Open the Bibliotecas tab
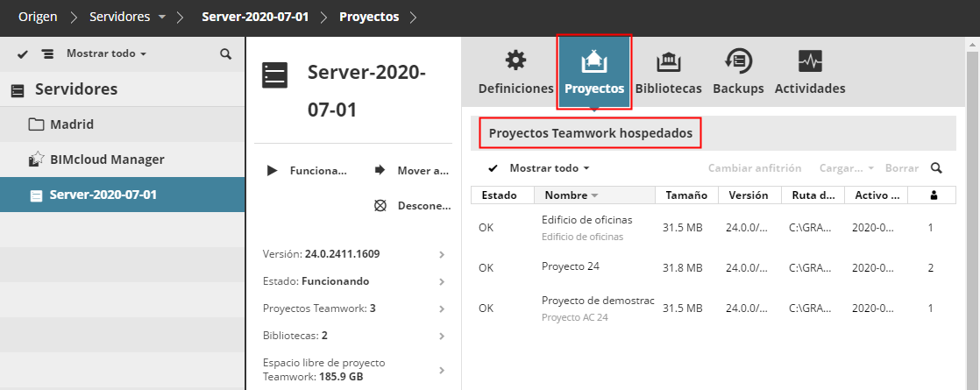980x390 pixels. pyautogui.click(x=668, y=72)
